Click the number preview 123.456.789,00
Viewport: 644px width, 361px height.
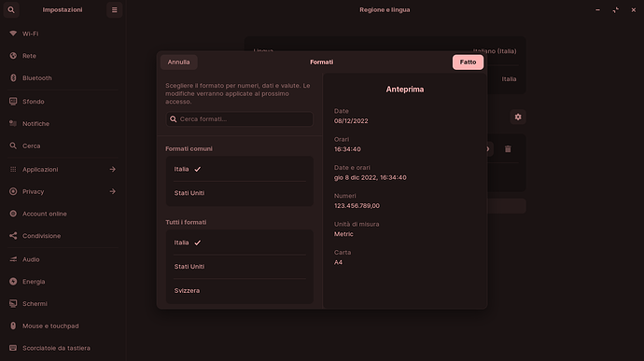click(357, 206)
